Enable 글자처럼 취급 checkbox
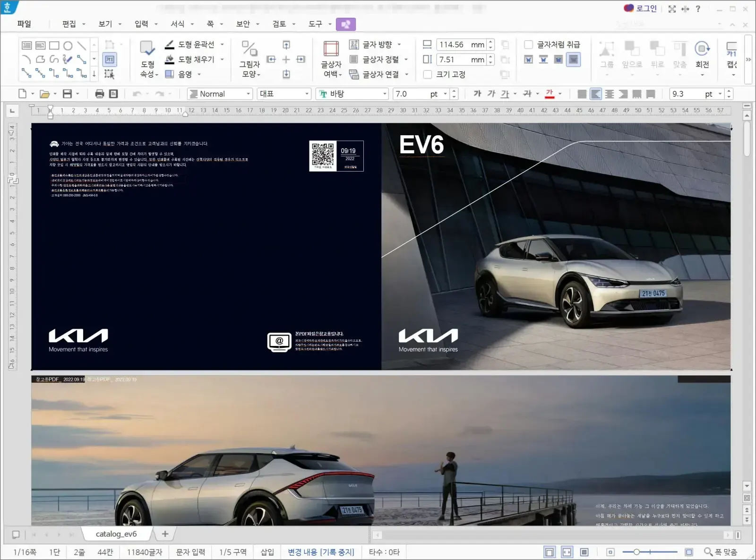The image size is (756, 560). click(x=529, y=44)
